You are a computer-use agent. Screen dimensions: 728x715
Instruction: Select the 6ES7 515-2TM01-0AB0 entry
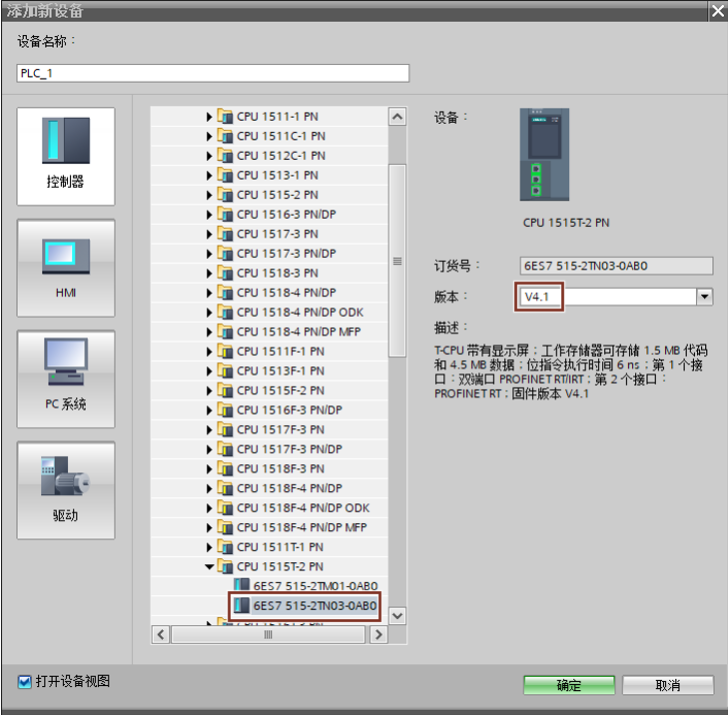click(x=316, y=586)
